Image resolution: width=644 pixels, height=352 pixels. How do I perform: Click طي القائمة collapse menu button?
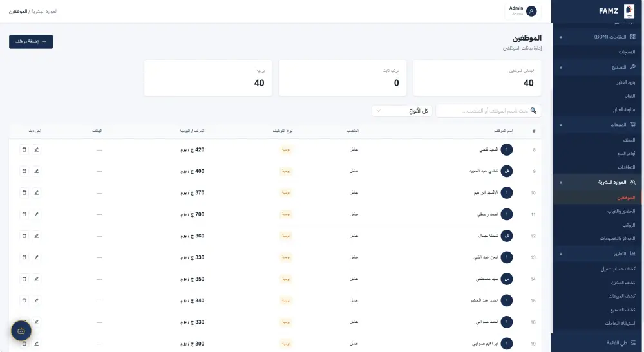621,342
